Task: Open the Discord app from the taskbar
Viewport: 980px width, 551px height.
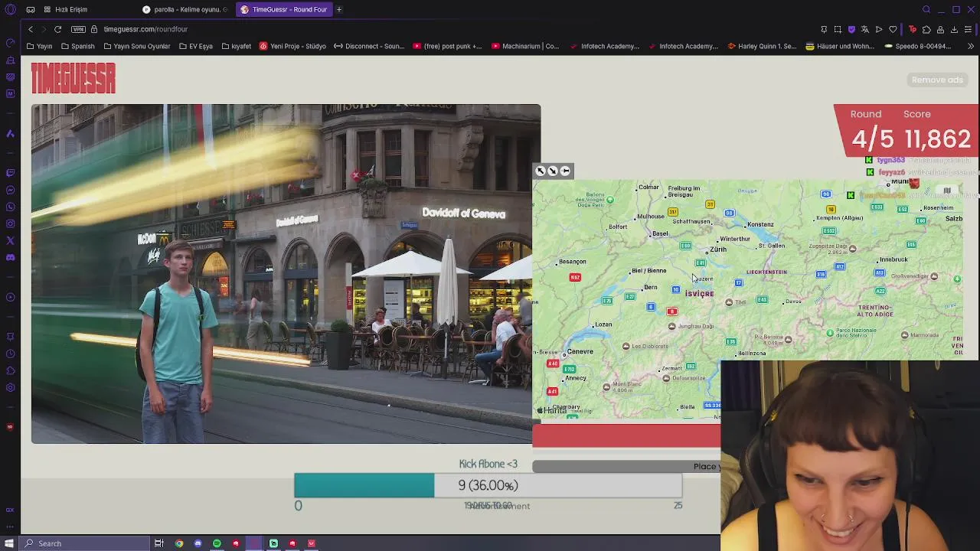Action: click(198, 543)
